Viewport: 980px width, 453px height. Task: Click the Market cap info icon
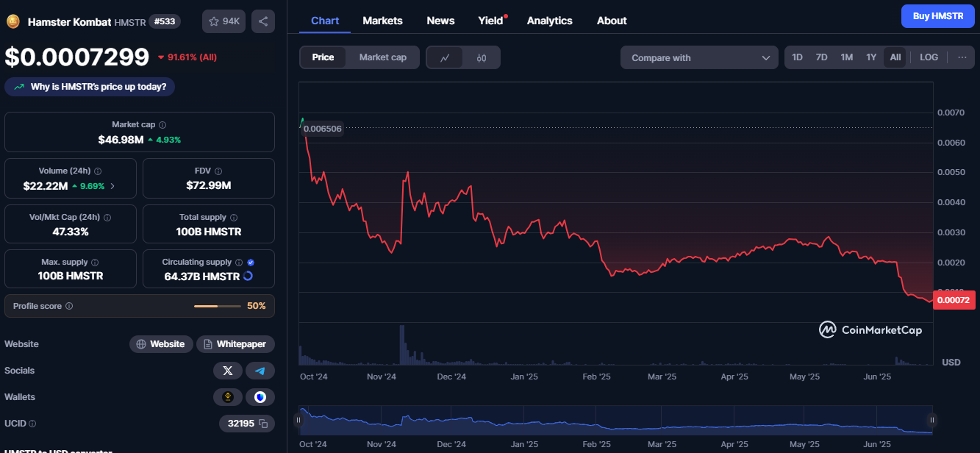[x=162, y=125]
